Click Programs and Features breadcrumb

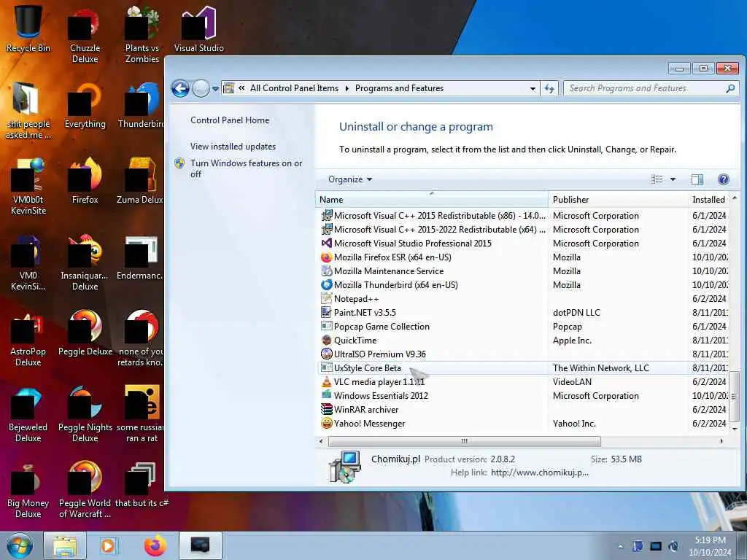[x=399, y=88]
